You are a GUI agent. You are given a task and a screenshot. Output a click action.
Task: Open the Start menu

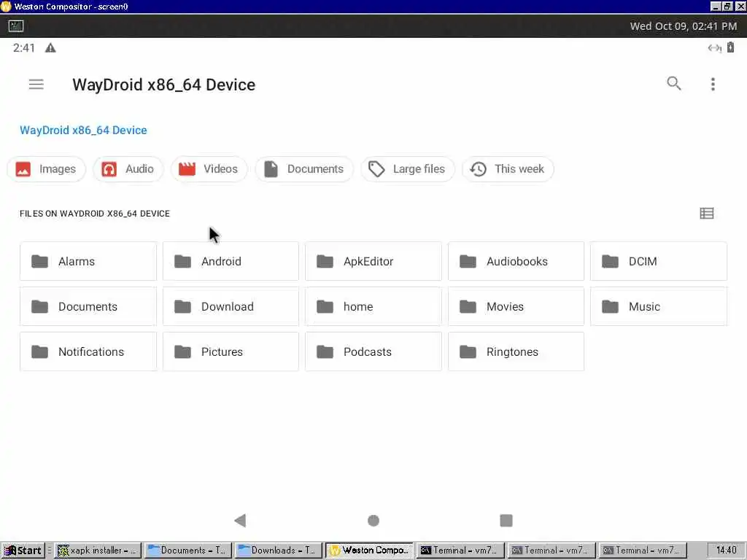click(23, 551)
